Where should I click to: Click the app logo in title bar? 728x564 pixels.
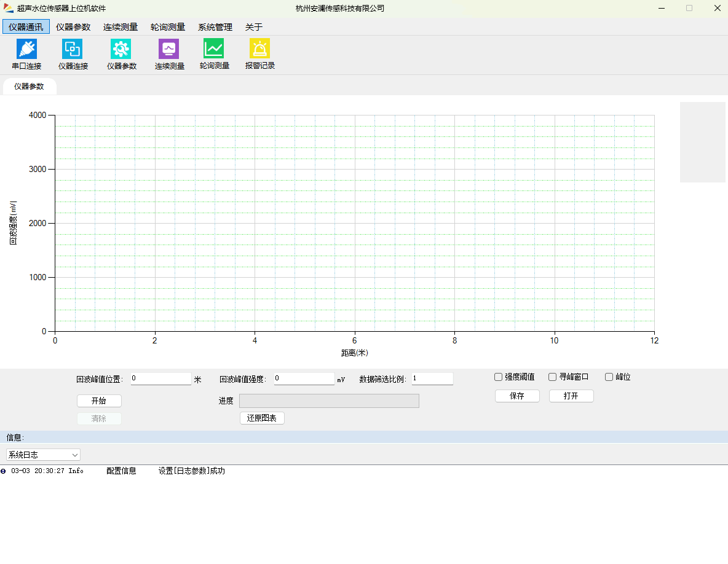9,8
